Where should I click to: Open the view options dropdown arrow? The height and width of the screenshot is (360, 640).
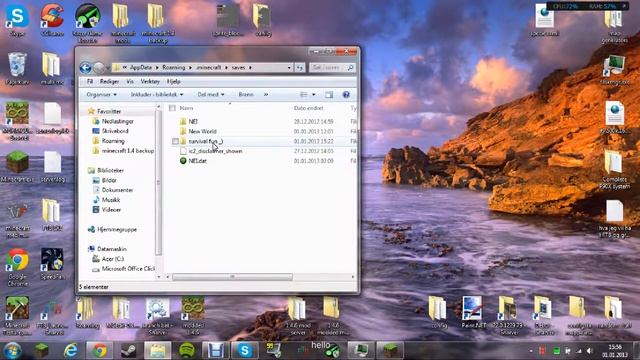[313, 95]
